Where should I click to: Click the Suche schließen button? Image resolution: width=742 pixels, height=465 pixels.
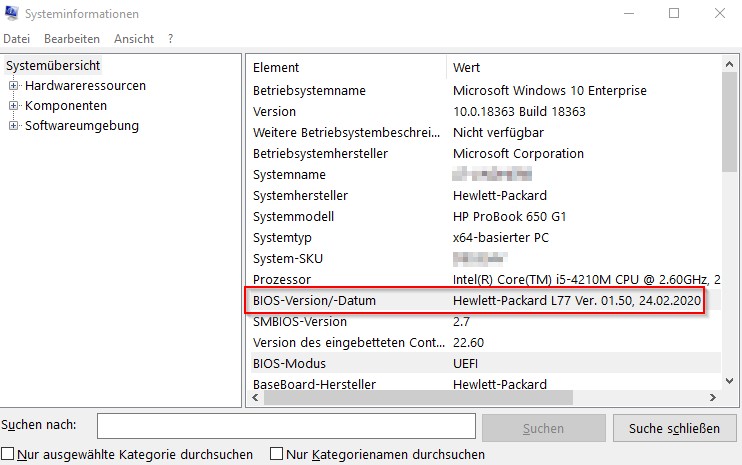(674, 428)
